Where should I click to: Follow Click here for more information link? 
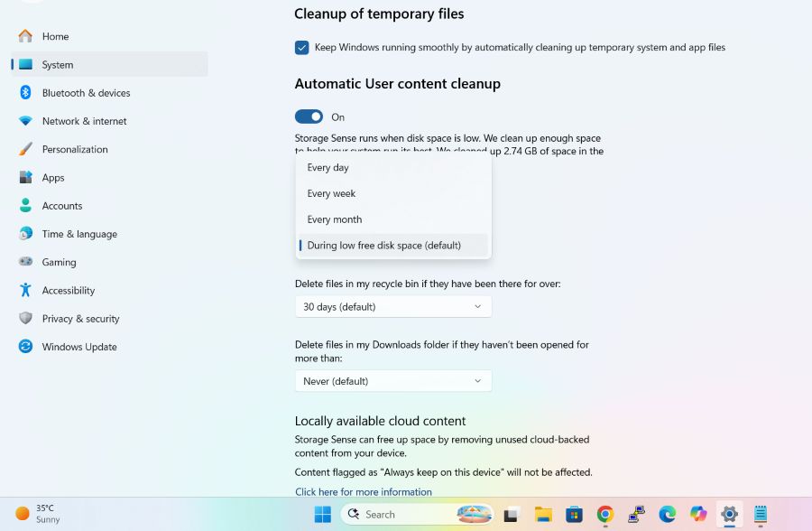tap(363, 491)
